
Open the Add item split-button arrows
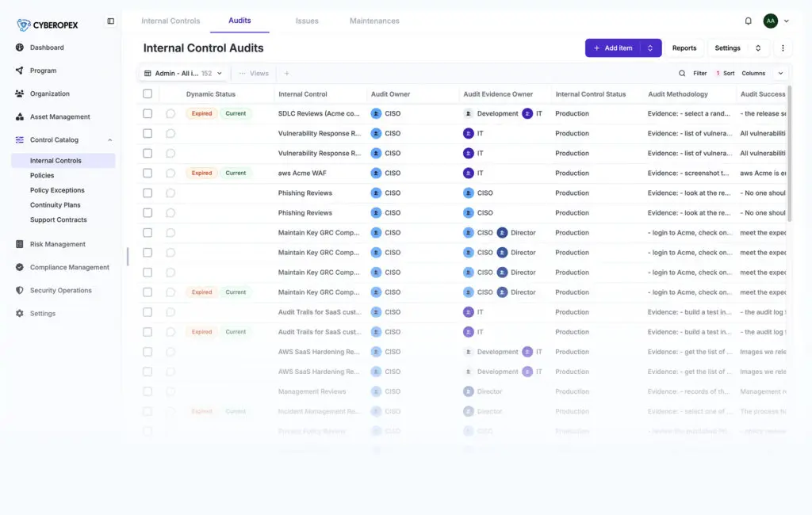650,48
